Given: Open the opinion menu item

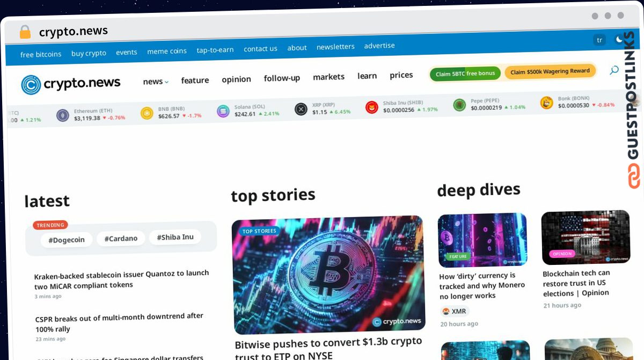Looking at the screenshot, I should tap(236, 80).
